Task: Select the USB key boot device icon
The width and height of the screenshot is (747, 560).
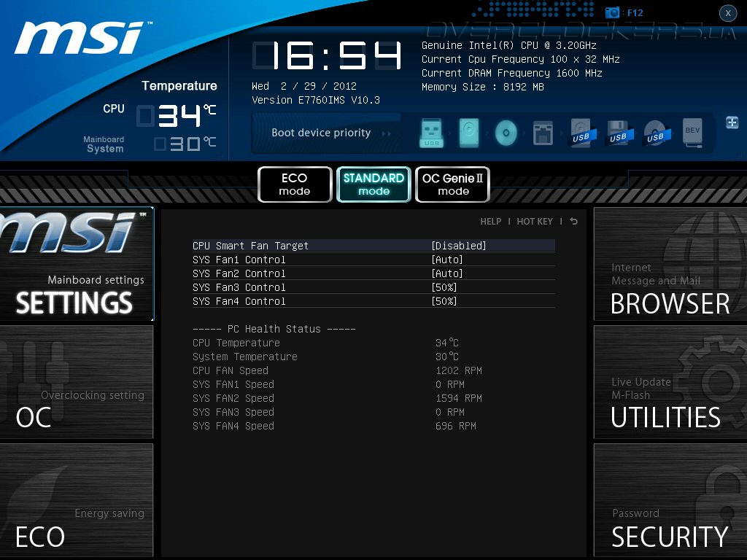Action: click(x=432, y=133)
